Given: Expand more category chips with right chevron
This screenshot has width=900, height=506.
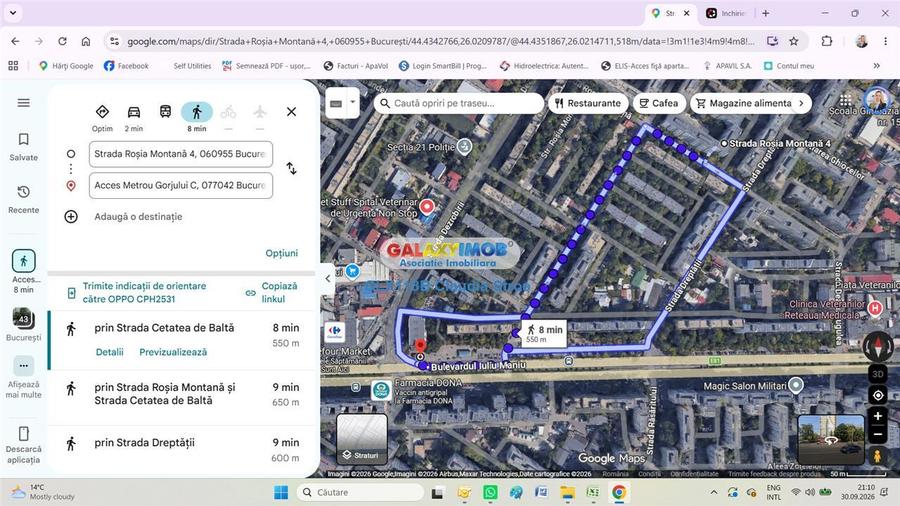Looking at the screenshot, I should pos(801,103).
